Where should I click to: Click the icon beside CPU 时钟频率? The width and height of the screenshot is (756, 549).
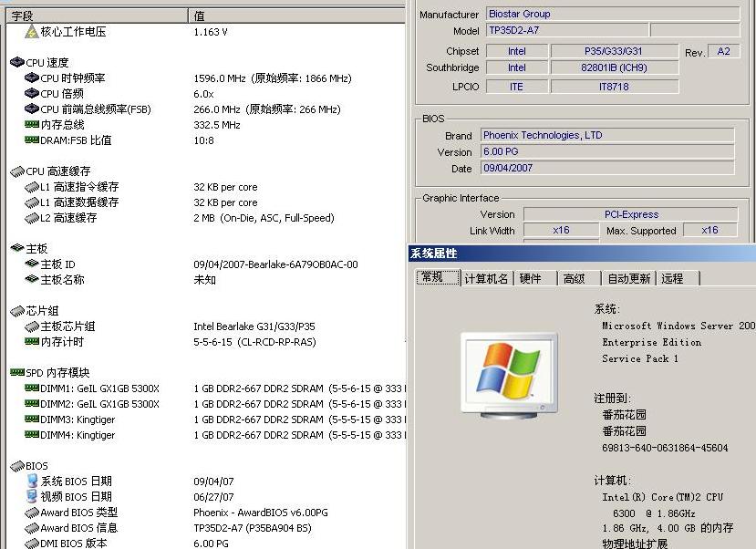[x=32, y=78]
